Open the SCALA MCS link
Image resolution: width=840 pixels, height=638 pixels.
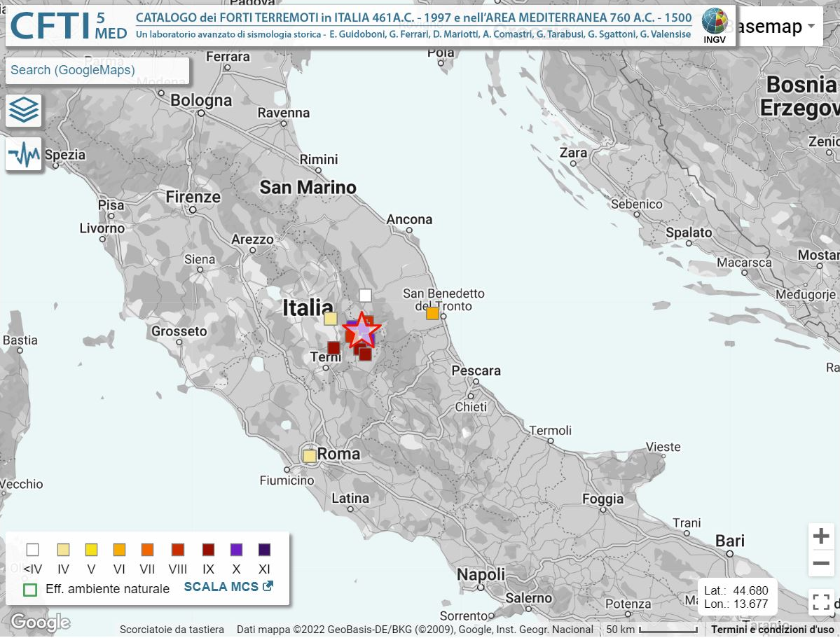tap(228, 587)
